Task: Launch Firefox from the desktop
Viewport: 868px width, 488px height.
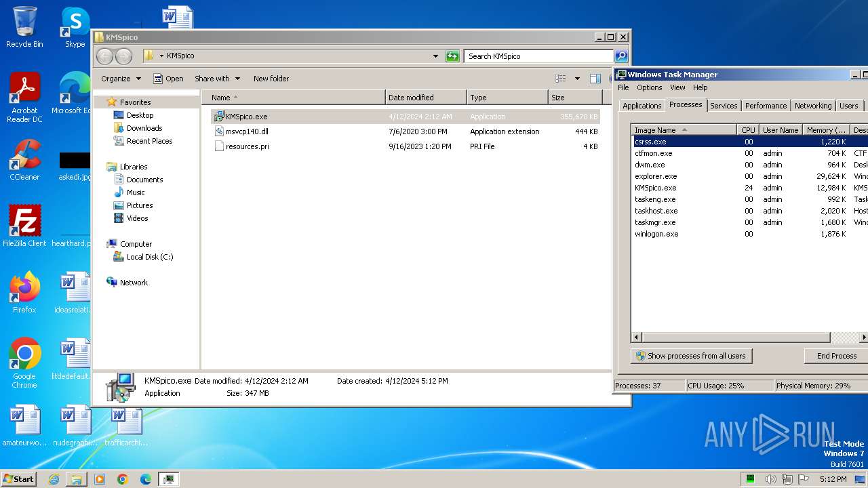Action: tap(24, 293)
